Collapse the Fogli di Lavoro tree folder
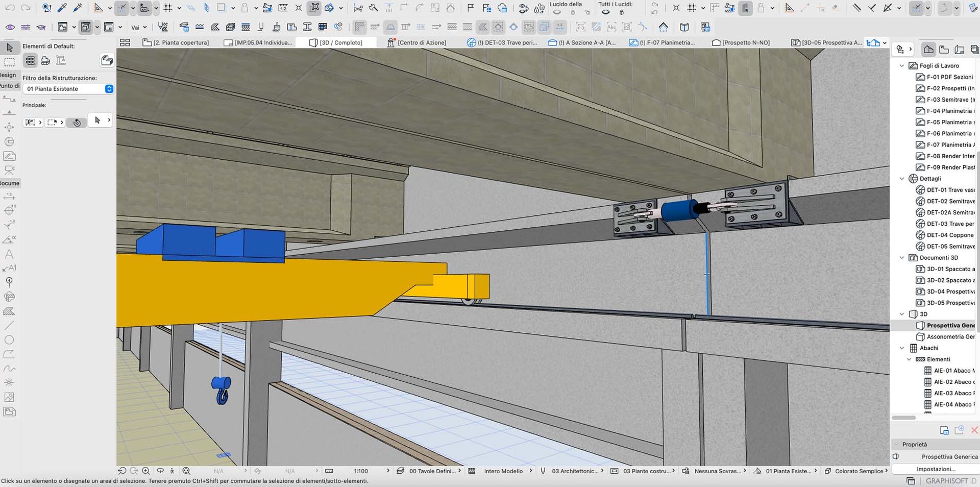This screenshot has height=487, width=980. point(902,66)
